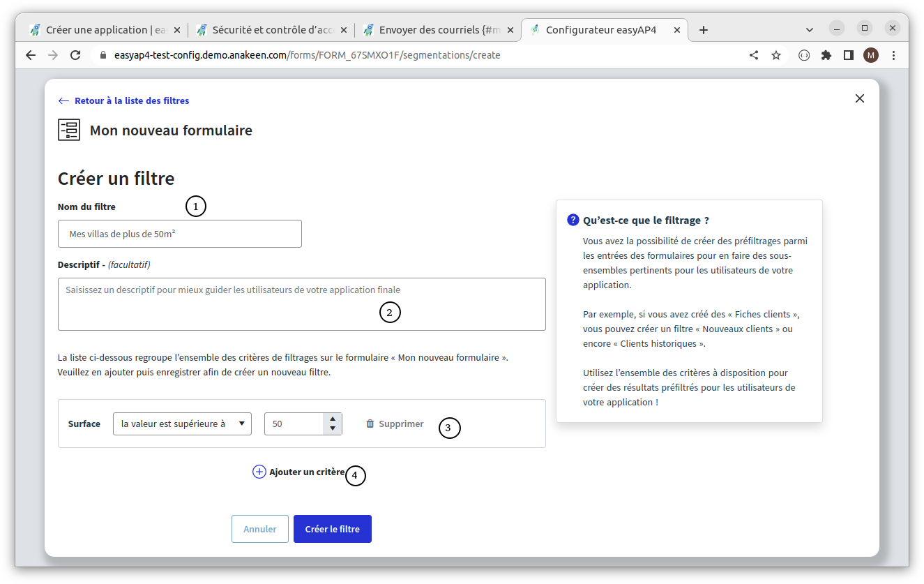Click the plus icon beside Ajouter un critère
The width and height of the screenshot is (924, 584).
(x=259, y=472)
